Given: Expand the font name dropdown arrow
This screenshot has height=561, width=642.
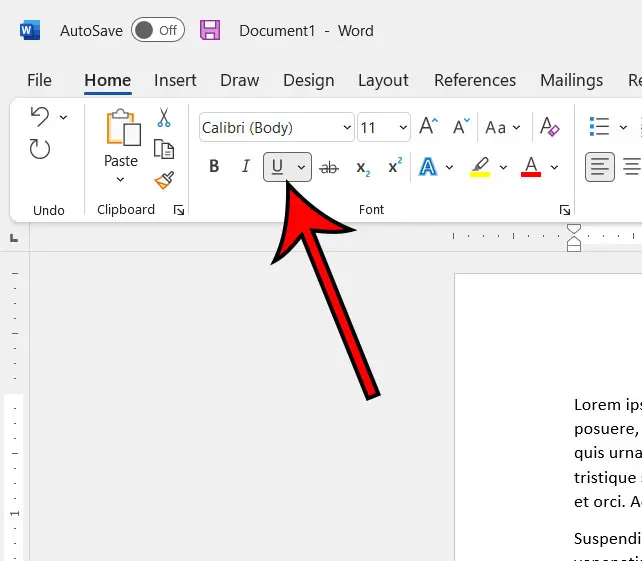Looking at the screenshot, I should [x=347, y=127].
